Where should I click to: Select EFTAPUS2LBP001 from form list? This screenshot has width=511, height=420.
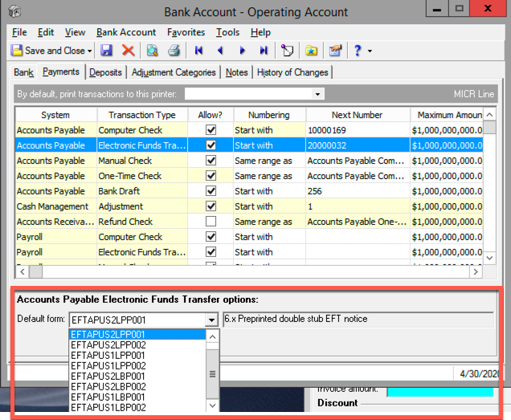(x=137, y=377)
